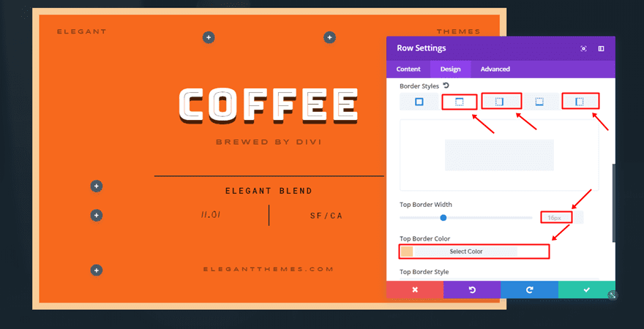Select the all-borders style icon

pyautogui.click(x=419, y=102)
